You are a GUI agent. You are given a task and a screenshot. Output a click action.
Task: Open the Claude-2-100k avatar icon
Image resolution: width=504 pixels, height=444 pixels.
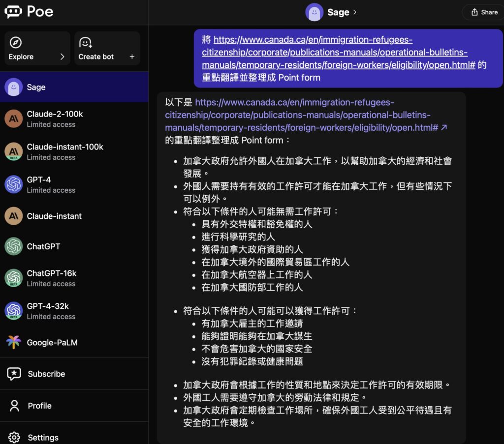(13, 118)
